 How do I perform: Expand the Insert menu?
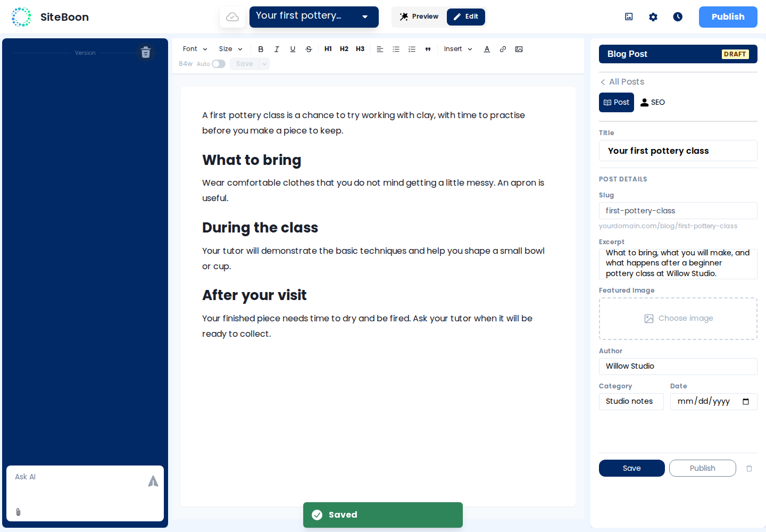pyautogui.click(x=458, y=49)
